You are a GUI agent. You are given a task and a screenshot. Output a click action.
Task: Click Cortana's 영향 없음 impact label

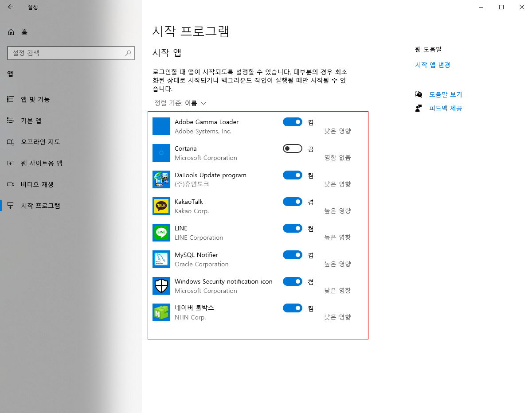[338, 157]
